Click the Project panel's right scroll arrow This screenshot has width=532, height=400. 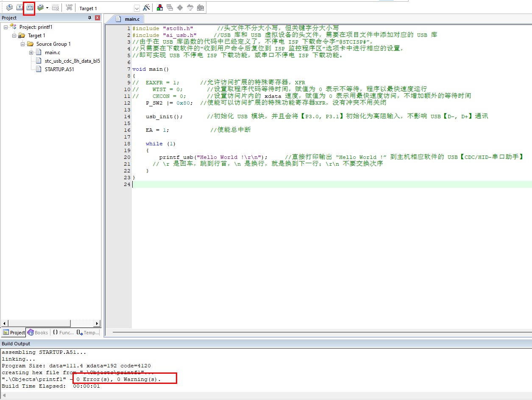pos(97,324)
